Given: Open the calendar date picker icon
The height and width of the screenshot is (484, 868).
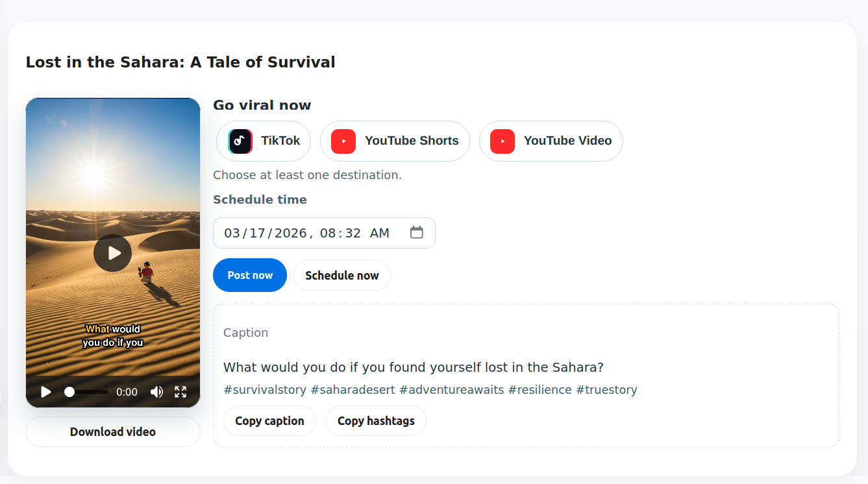Looking at the screenshot, I should tap(416, 232).
